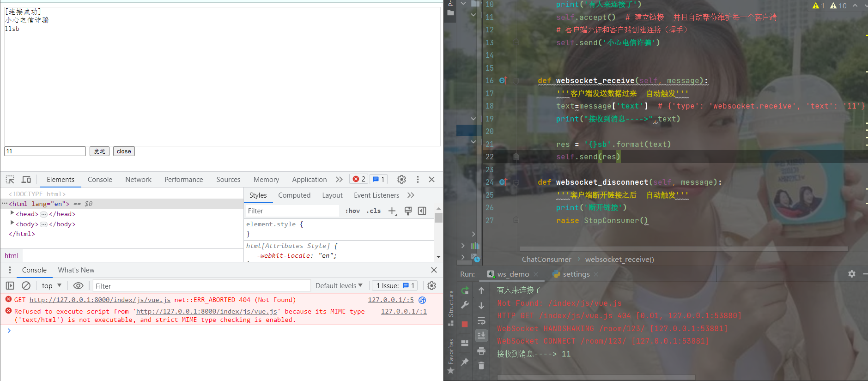Screen dimensions: 868x381
Task: Switch to the Computed styles pane
Action: [294, 195]
